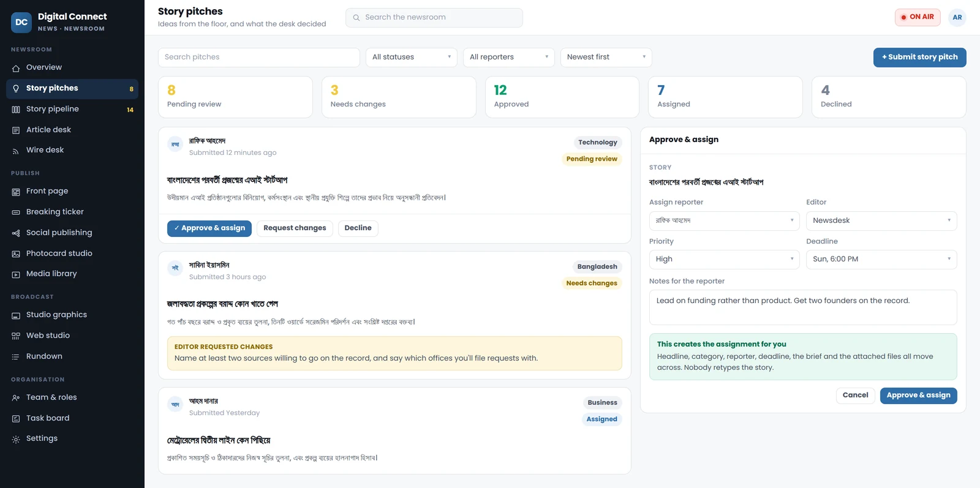Change sort order from Newest first
The width and height of the screenshot is (980, 488).
(x=606, y=58)
